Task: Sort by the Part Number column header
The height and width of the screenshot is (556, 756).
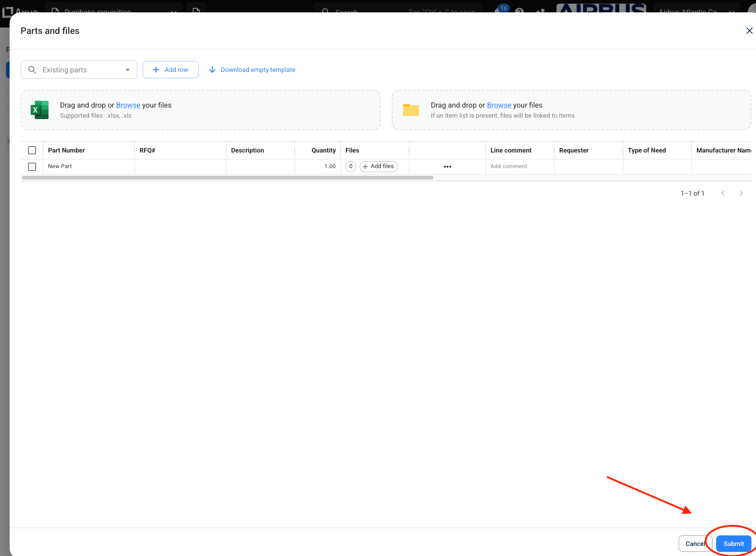Action: point(66,150)
